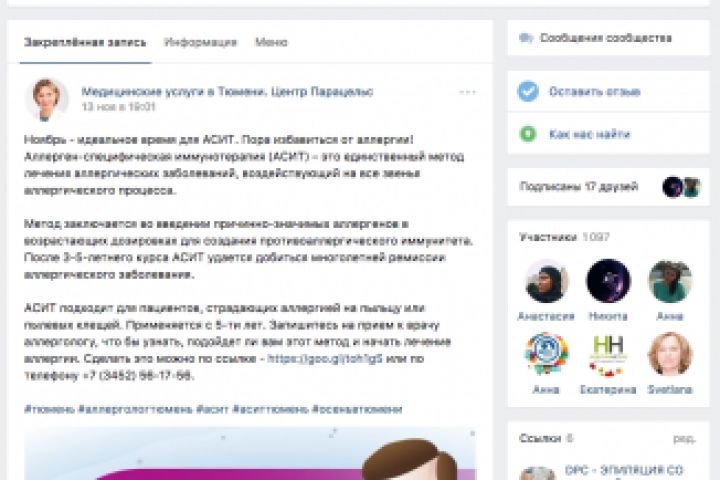Image resolution: width=720 pixels, height=480 pixels.
Task: Open Svetlana's member avatar
Action: coord(669,355)
